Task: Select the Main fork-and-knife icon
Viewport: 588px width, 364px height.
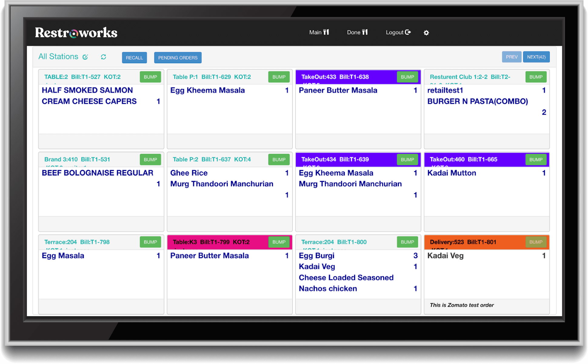Action: (326, 32)
